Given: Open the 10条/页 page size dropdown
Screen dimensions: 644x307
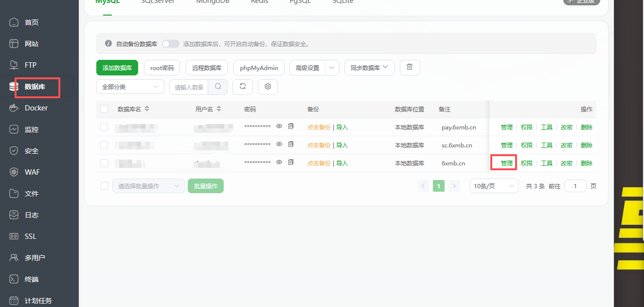Looking at the screenshot, I should tap(494, 186).
